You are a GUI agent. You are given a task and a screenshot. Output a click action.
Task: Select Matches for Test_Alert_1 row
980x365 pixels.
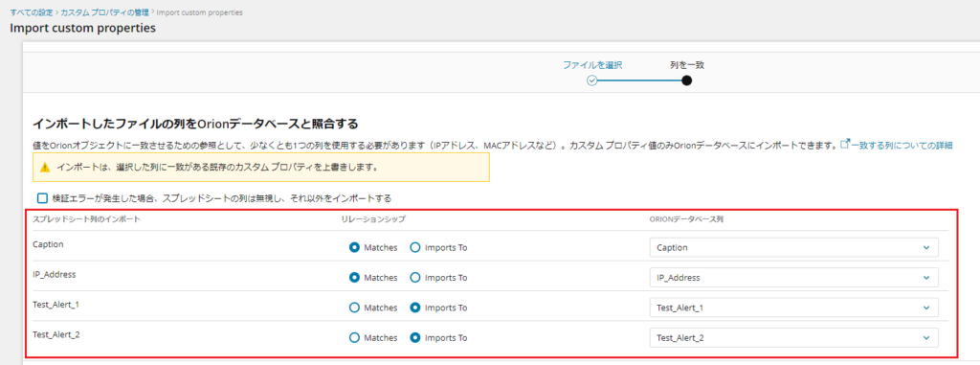pyautogui.click(x=354, y=308)
